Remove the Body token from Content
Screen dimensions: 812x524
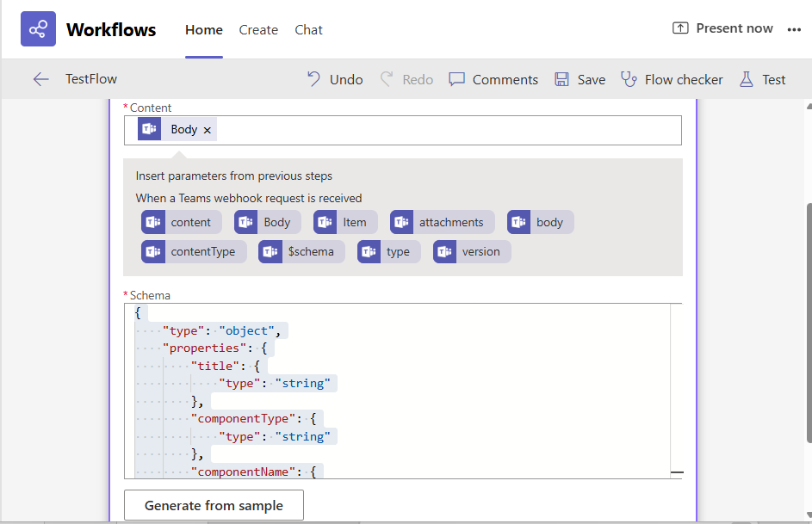coord(208,130)
